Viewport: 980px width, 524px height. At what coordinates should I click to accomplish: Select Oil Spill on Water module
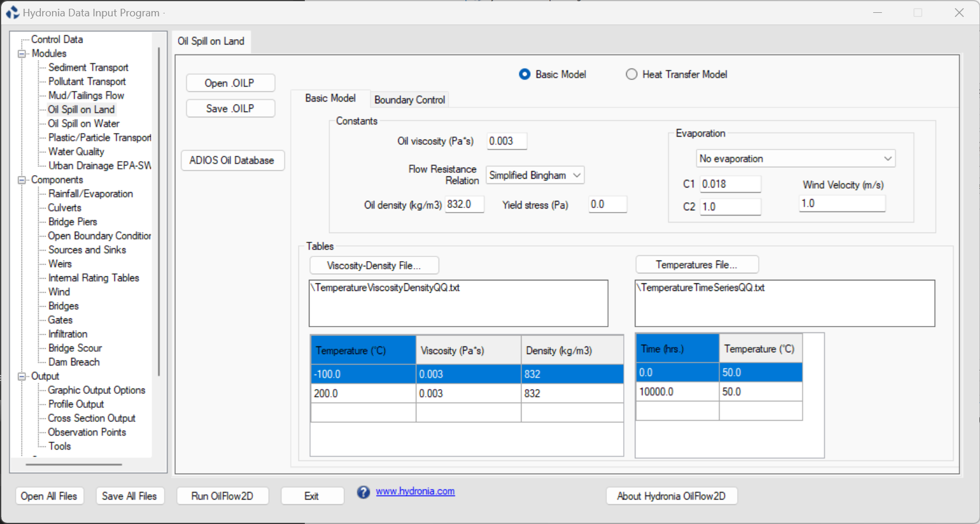click(x=84, y=123)
